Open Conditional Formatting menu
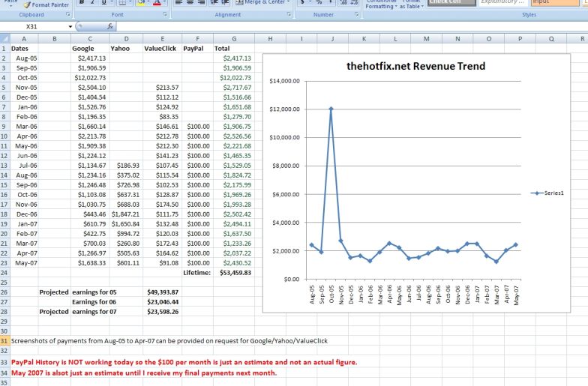 coord(381,4)
